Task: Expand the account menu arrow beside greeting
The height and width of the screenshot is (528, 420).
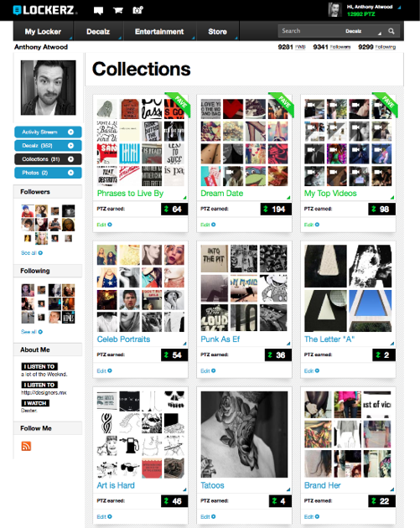Action: pos(399,8)
